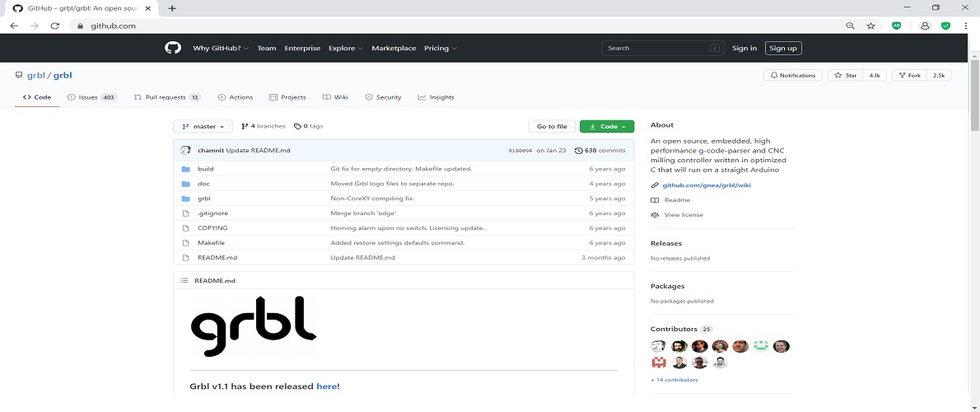Open the Projects tab
Image resolution: width=980 pixels, height=412 pixels.
coord(287,97)
